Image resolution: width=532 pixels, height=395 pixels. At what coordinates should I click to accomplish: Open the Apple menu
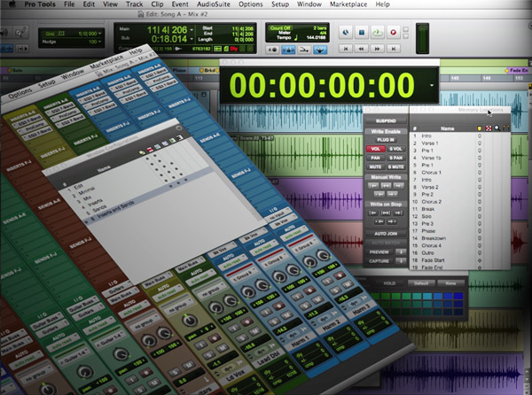(x=12, y=4)
